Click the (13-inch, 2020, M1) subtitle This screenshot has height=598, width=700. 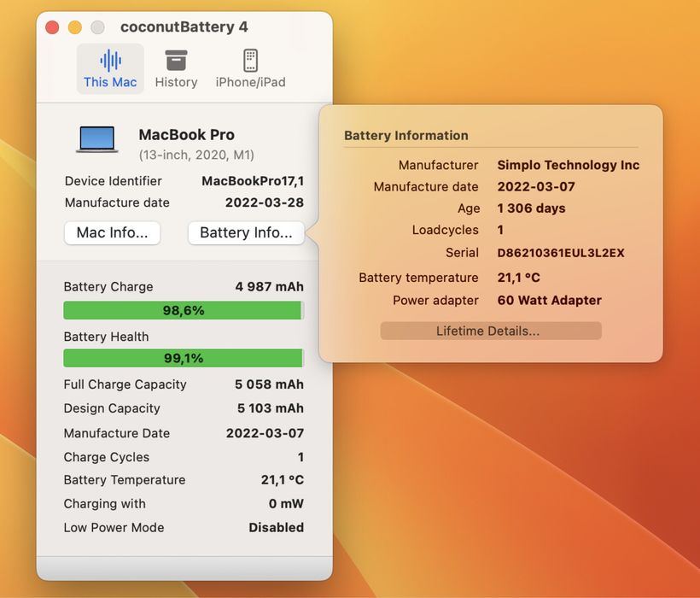(x=196, y=155)
